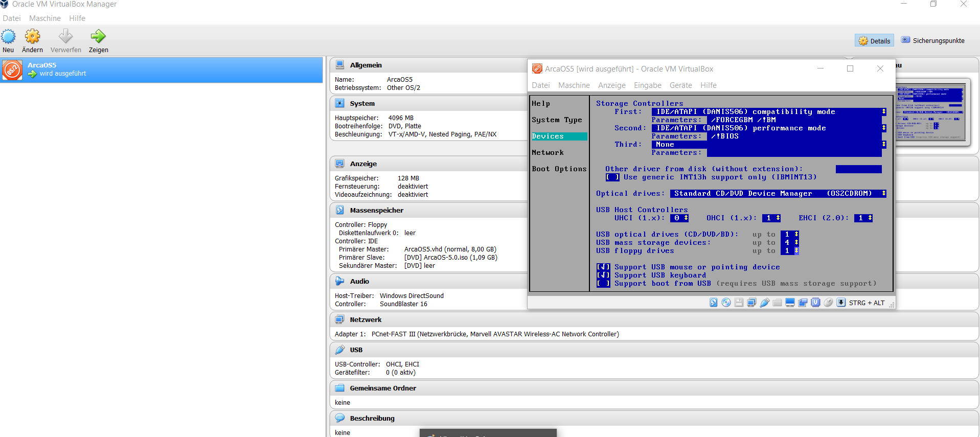The height and width of the screenshot is (437, 980).
Task: Select Network in installer side menu
Action: click(548, 153)
